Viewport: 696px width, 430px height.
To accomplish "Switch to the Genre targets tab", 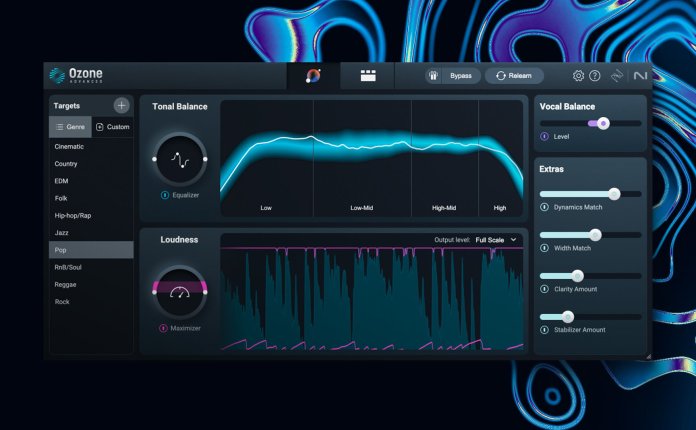I will [70, 127].
